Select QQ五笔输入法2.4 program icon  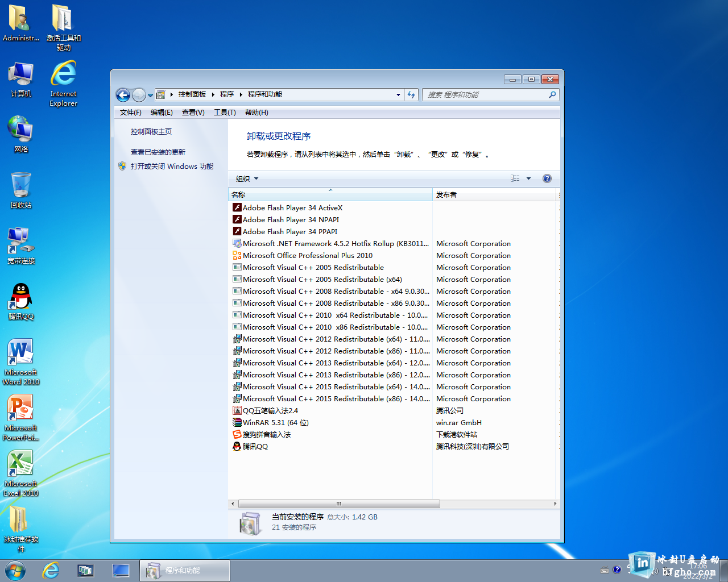(x=237, y=410)
